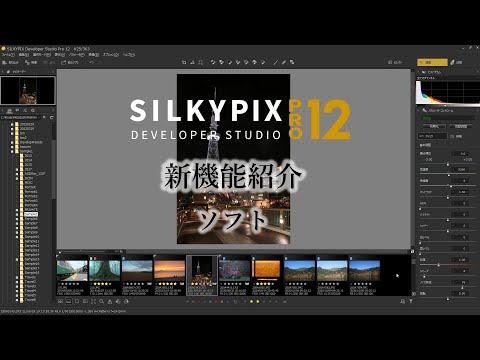Open the orange field thumbnail in the filmstrip
Screen dimensions: 480x360
click(x=266, y=271)
